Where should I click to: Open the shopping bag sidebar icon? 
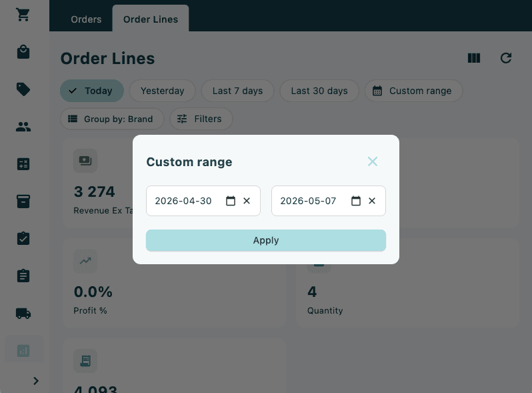(23, 52)
